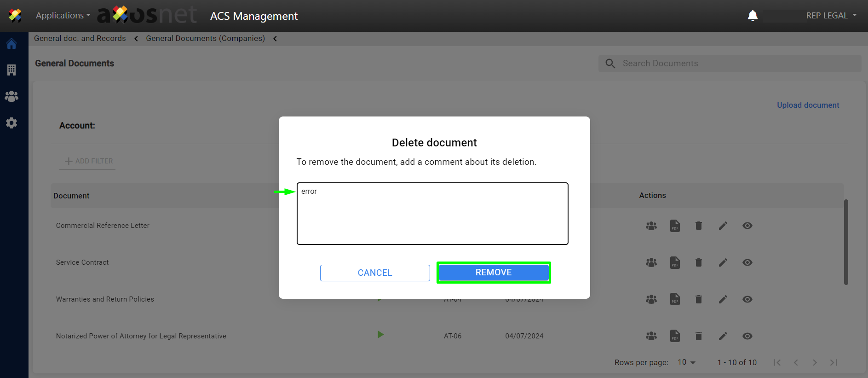Click the Home icon in sidebar
The width and height of the screenshot is (868, 378).
coord(11,44)
